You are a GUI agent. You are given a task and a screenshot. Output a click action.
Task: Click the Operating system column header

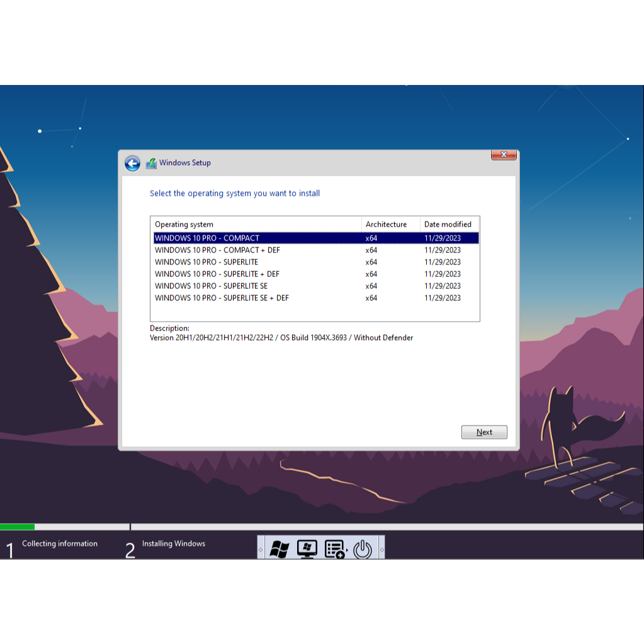click(256, 224)
